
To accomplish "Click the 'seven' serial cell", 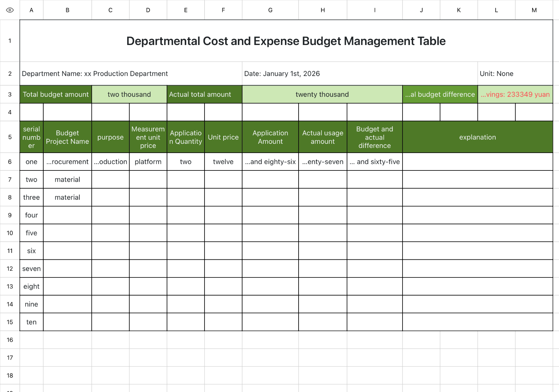I will [31, 269].
